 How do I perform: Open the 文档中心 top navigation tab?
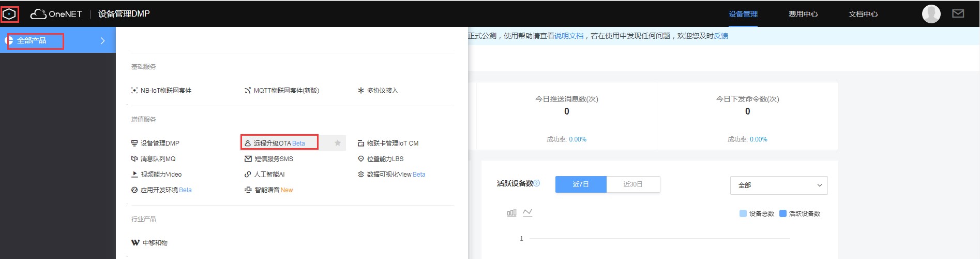coord(863,14)
